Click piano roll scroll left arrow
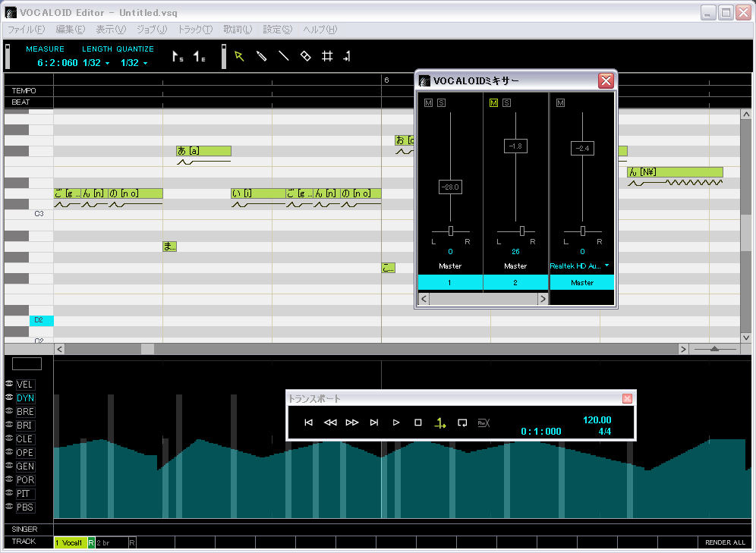 [59, 349]
